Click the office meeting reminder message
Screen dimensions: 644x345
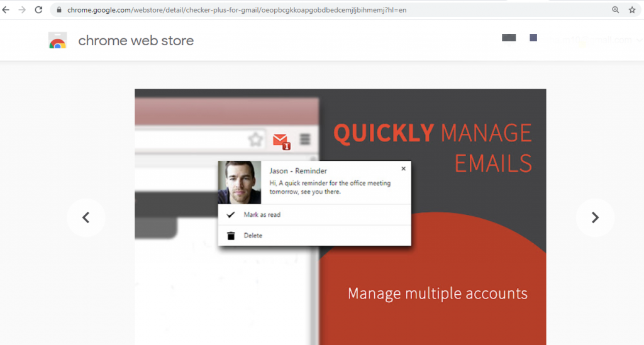pos(330,187)
